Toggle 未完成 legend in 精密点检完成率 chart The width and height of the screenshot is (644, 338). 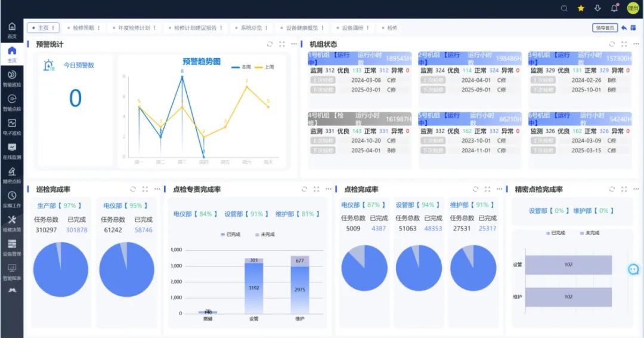pos(589,233)
